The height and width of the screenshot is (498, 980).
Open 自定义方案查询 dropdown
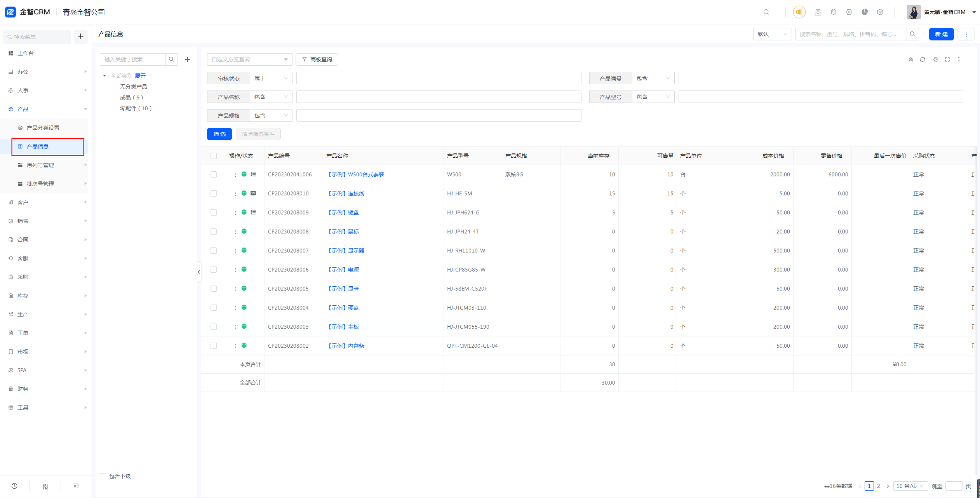coord(249,59)
